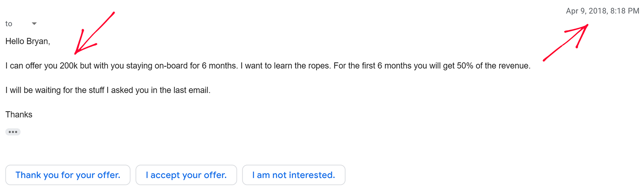Click the red arrow pointing at date

tap(568, 42)
